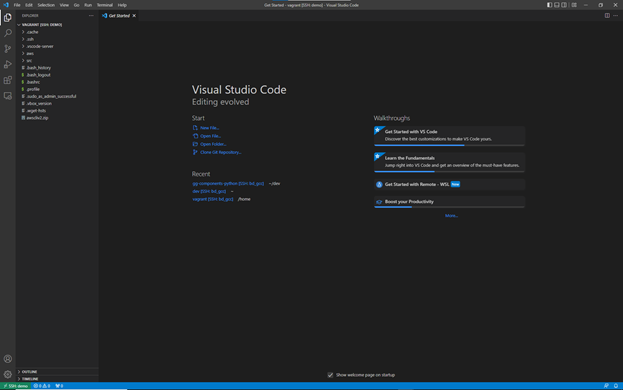Open the Remote Explorer view
623x390 pixels.
(x=8, y=96)
